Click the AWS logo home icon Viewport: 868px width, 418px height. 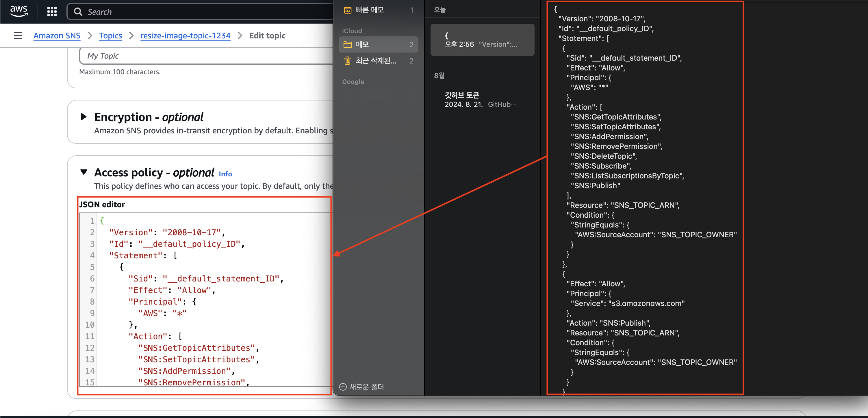pyautogui.click(x=18, y=11)
